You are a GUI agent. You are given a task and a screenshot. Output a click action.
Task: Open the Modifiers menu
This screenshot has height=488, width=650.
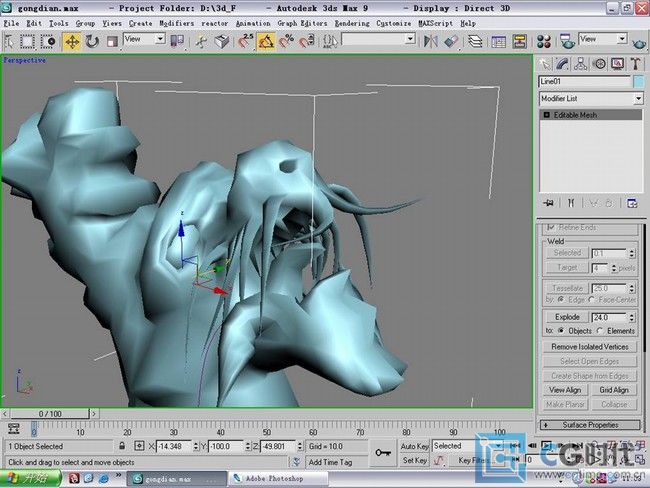pyautogui.click(x=176, y=24)
